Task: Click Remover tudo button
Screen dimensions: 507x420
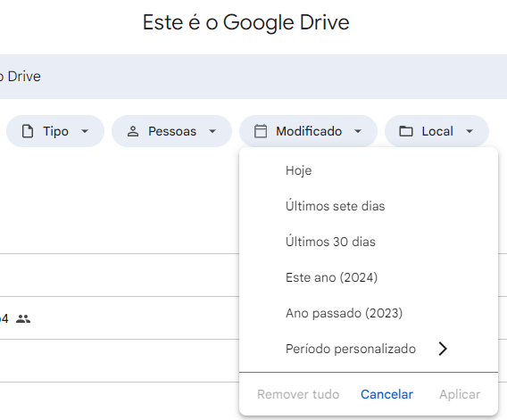Action: (298, 394)
